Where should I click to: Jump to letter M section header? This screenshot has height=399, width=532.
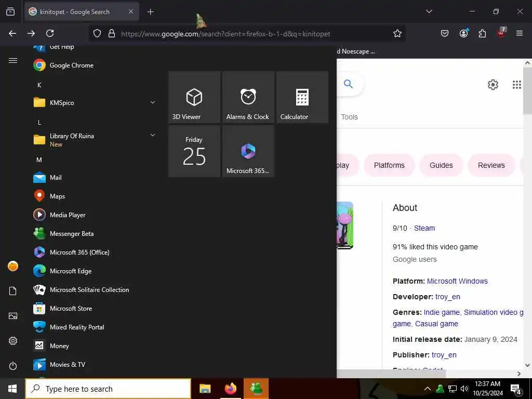(x=39, y=159)
